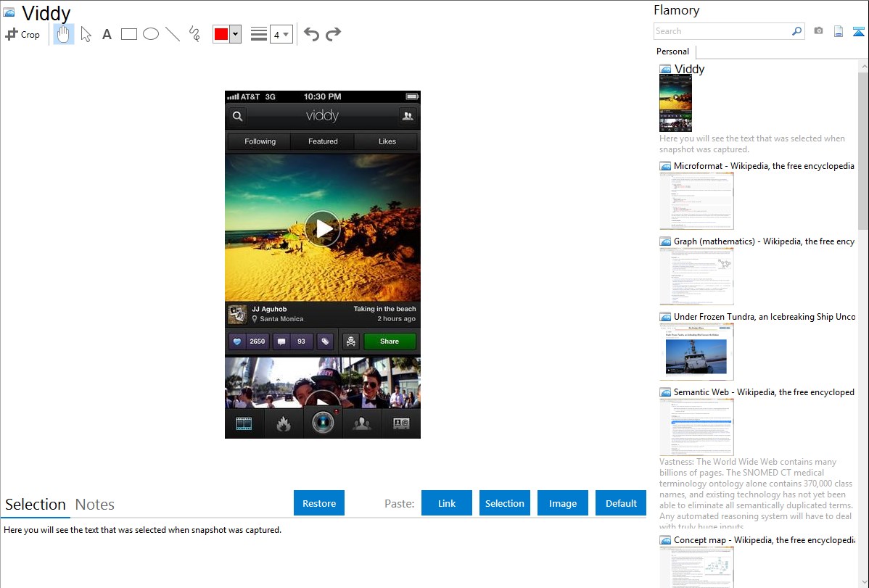Screen dimensions: 869x588
Task: Open the Semantic Web snapshot thumbnail
Action: click(x=696, y=427)
